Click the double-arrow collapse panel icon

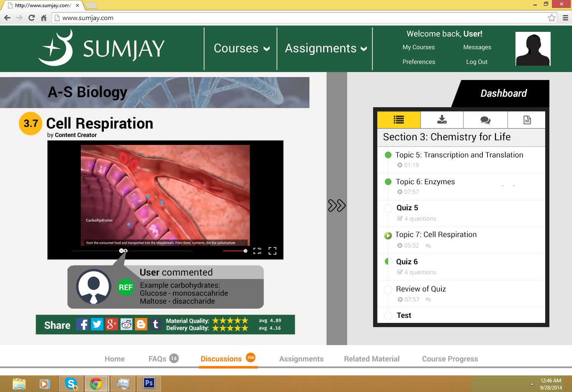point(337,206)
